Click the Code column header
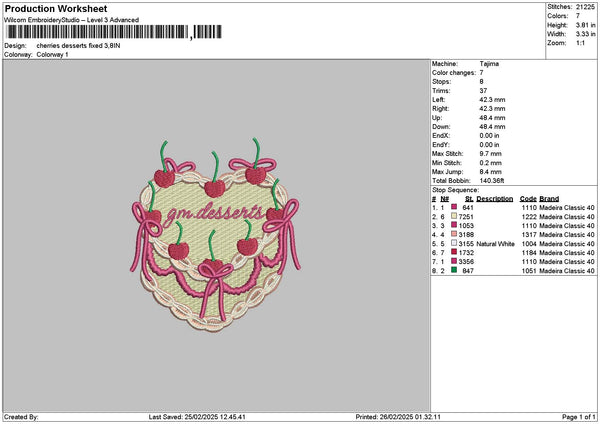This screenshot has width=600, height=424. pos(528,197)
